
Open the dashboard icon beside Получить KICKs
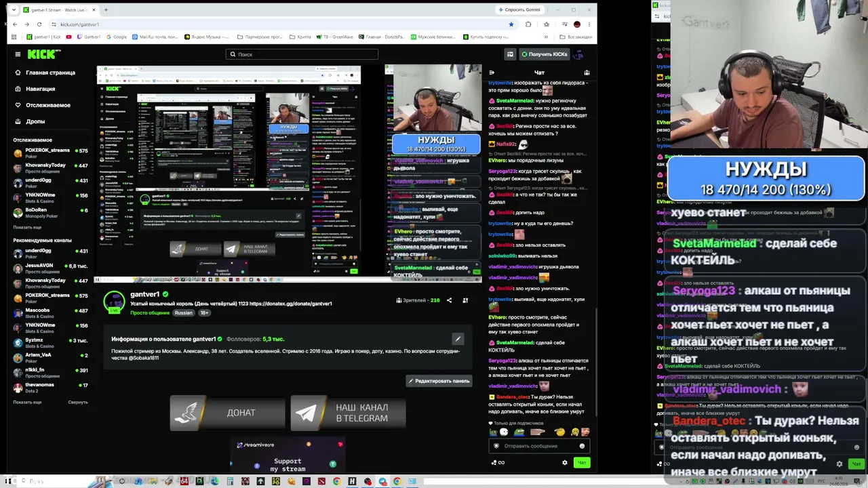coord(510,54)
